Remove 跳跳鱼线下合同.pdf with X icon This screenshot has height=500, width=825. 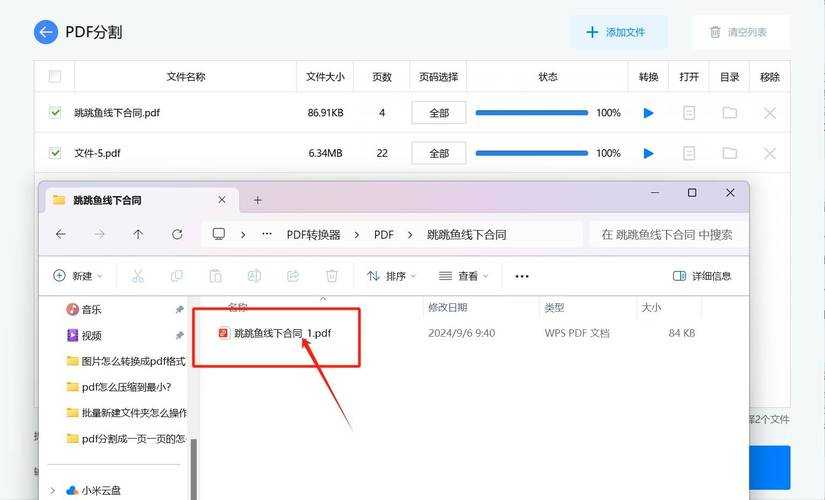[770, 113]
